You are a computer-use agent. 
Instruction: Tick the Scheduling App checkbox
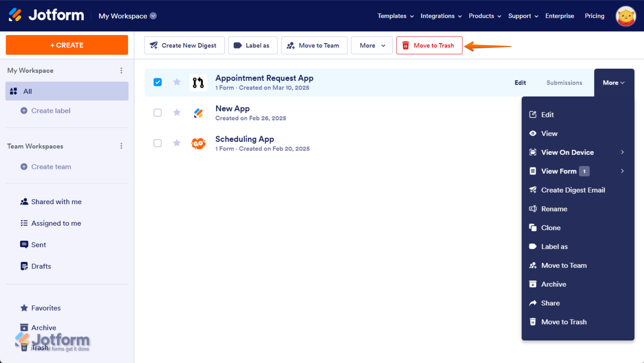click(x=158, y=143)
